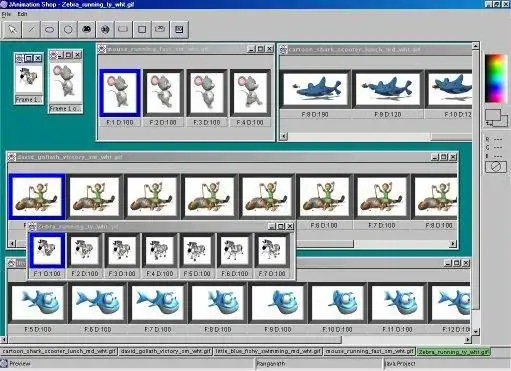511x371 pixels.
Task: Select shark frame F:8 D:190
Action: [x=315, y=89]
